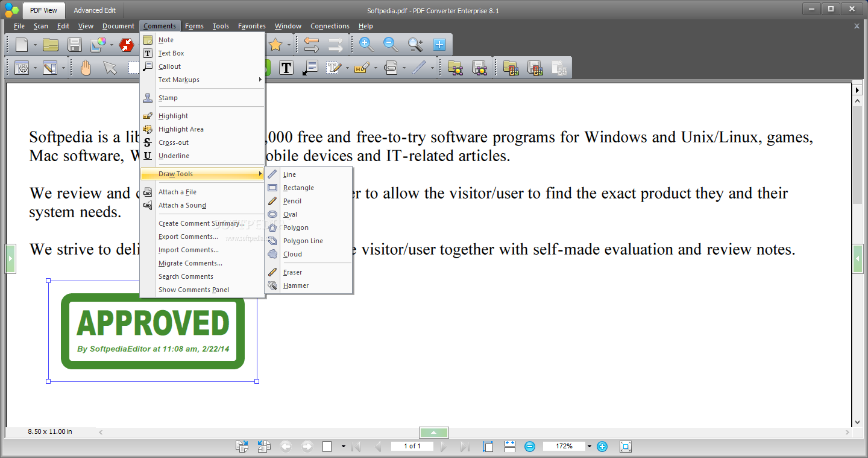The height and width of the screenshot is (458, 868).
Task: Click the blue Zoom Out magnifier icon
Action: pos(391,44)
